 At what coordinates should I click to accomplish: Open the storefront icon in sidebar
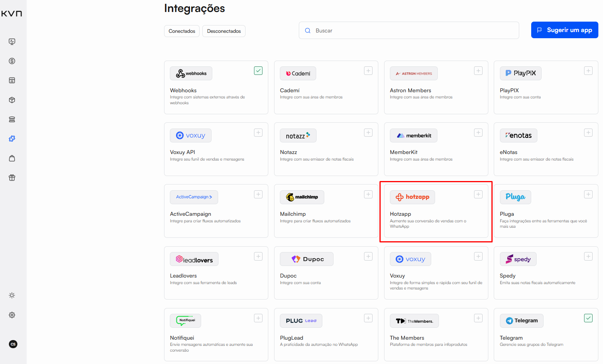[12, 80]
